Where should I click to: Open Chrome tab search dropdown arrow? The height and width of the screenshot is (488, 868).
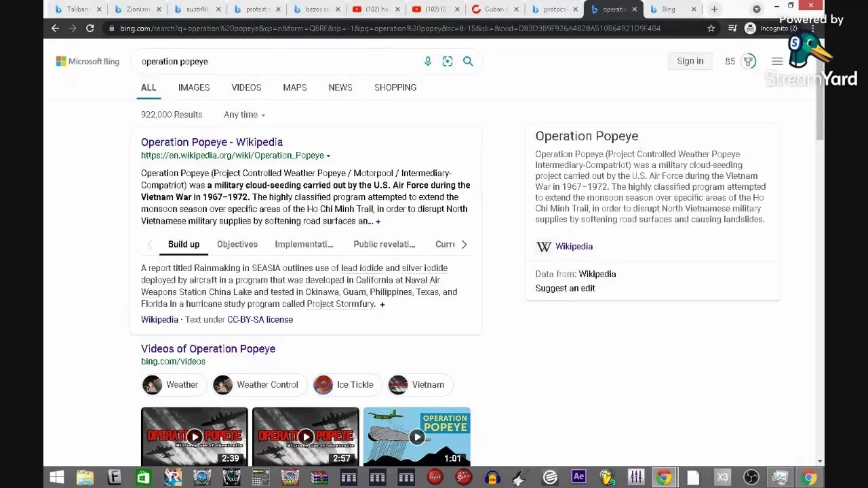757,9
